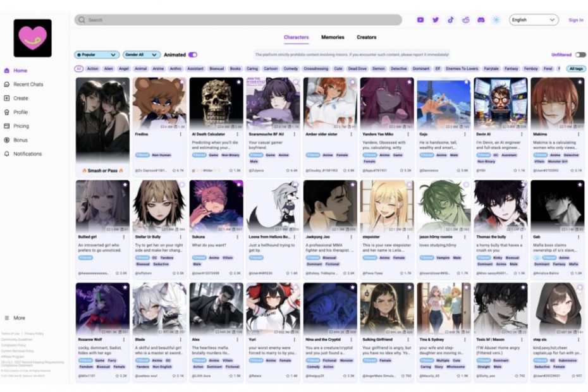588x392 pixels.
Task: Toggle the Unfiltered switch
Action: point(580,55)
